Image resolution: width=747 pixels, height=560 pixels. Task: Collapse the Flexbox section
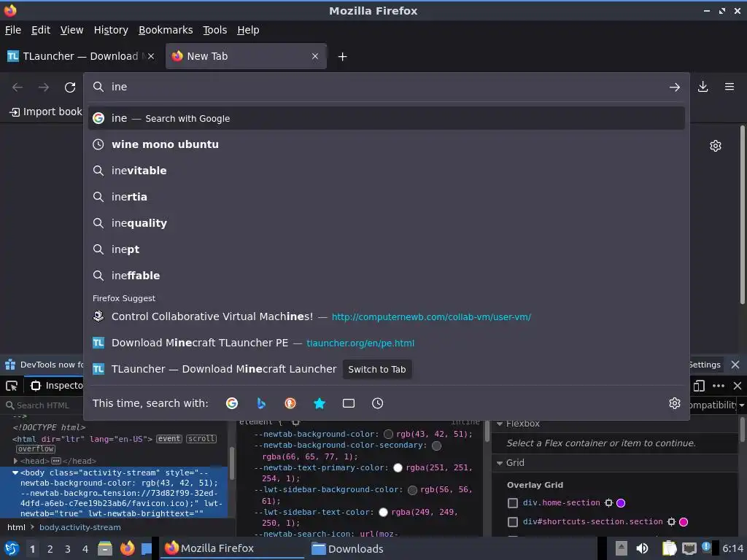click(500, 424)
